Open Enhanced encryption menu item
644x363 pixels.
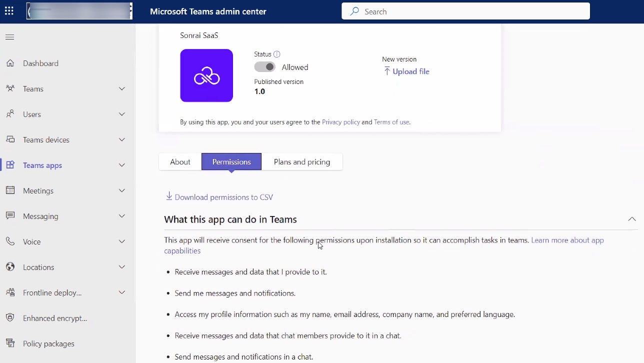click(55, 318)
